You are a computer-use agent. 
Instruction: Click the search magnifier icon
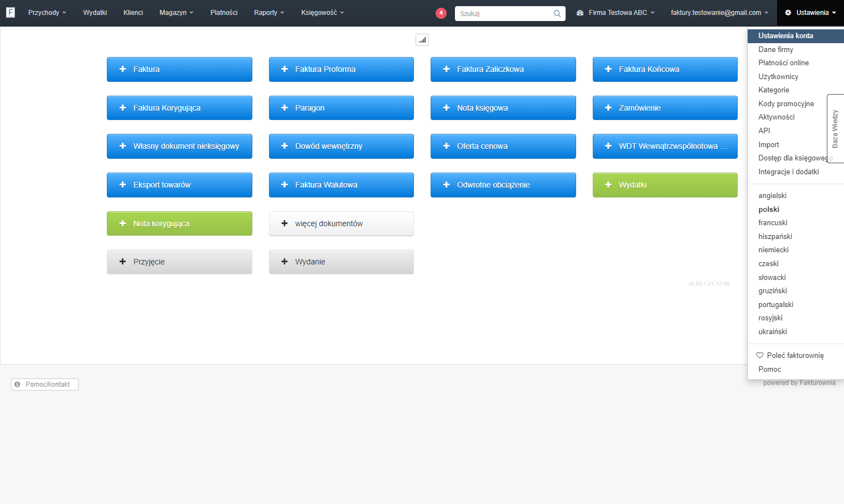pos(557,13)
